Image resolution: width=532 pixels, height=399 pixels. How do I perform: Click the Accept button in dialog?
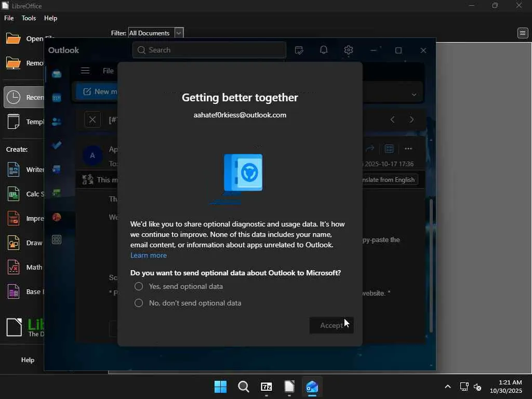[x=331, y=325]
